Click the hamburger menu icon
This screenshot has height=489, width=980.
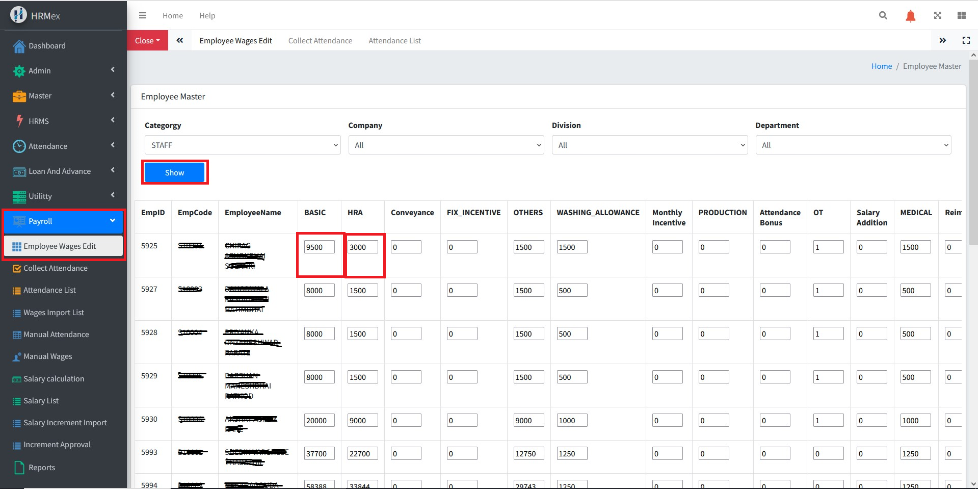coord(143,15)
